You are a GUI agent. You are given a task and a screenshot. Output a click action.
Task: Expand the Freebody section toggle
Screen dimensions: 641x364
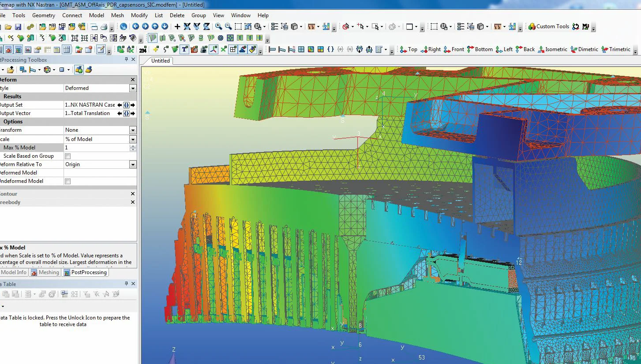click(x=133, y=202)
